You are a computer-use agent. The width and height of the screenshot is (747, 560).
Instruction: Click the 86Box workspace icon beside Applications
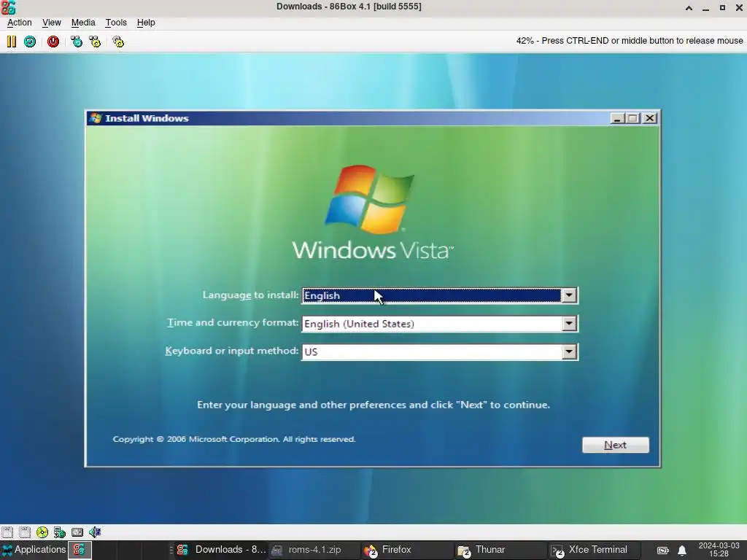pos(79,550)
